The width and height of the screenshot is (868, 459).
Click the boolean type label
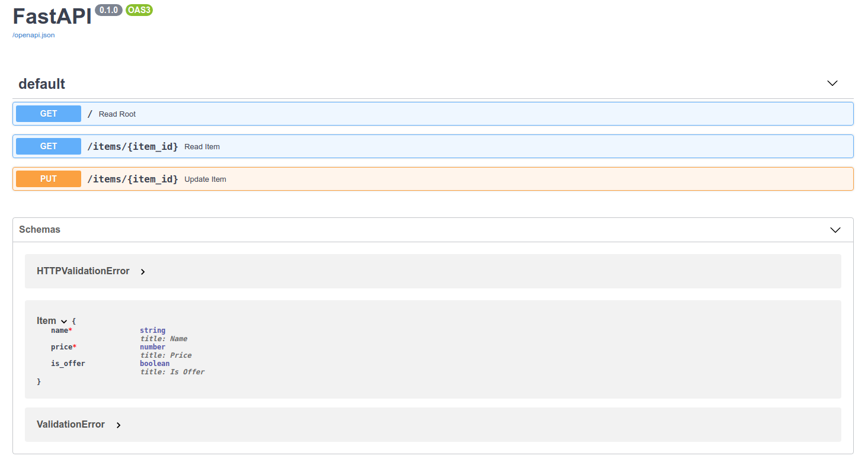155,364
